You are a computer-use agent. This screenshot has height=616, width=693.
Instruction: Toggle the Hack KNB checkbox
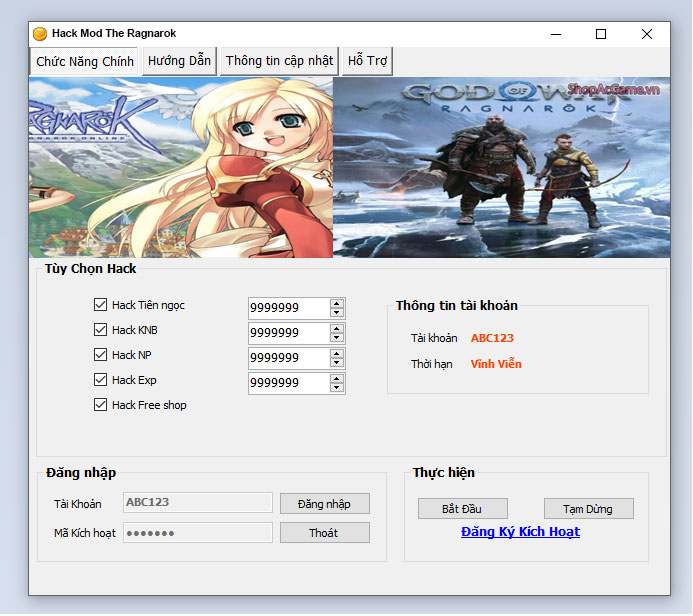(100, 330)
